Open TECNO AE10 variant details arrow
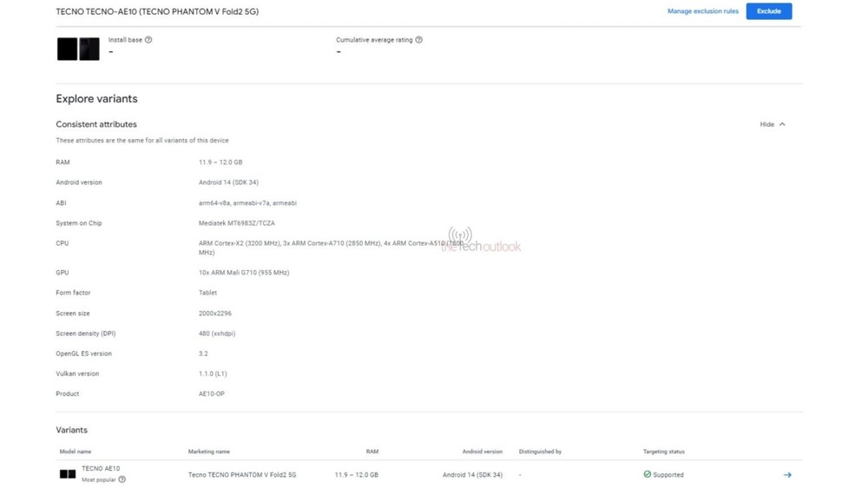The width and height of the screenshot is (868, 489). click(x=787, y=474)
